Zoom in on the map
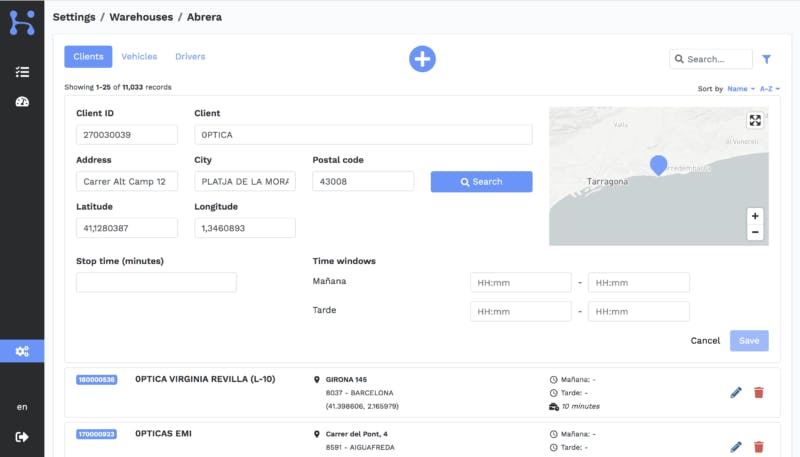Viewport: 800px width, 457px height. 755,216
